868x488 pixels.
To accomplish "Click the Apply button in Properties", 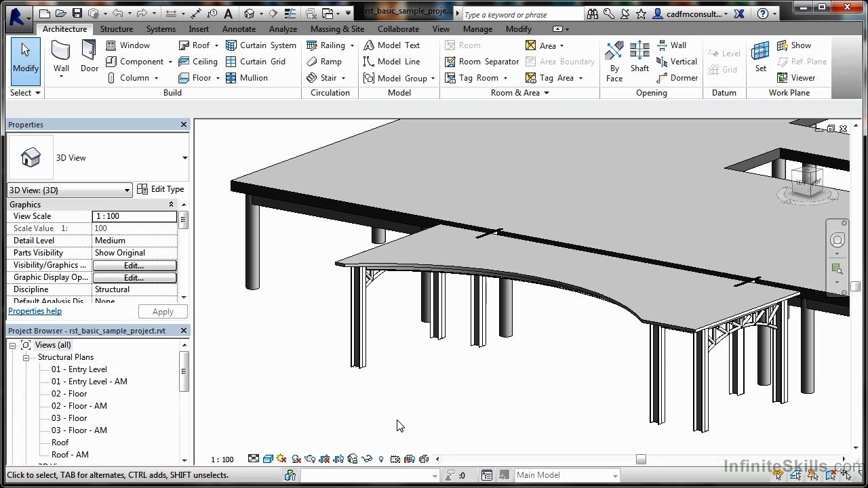I will point(163,311).
